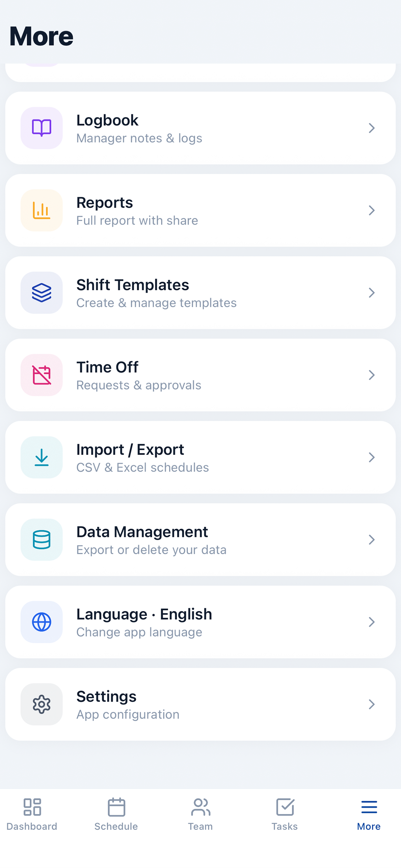This screenshot has width=401, height=868.
Task: Tap the Settings gear icon
Action: [41, 704]
